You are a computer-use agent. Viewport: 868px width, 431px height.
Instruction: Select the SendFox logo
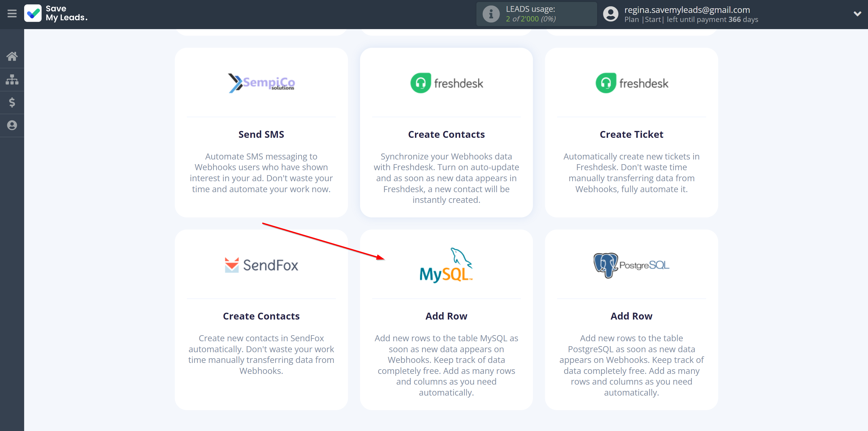coord(261,265)
